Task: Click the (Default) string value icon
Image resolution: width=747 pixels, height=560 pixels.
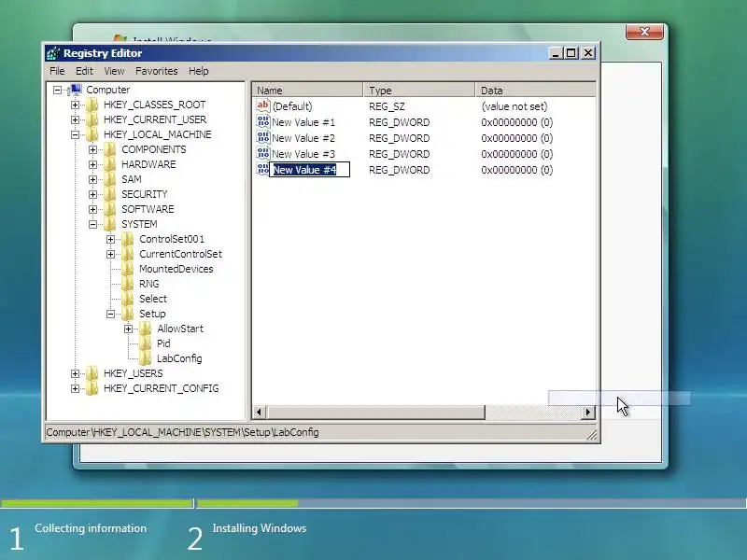Action: point(263,105)
